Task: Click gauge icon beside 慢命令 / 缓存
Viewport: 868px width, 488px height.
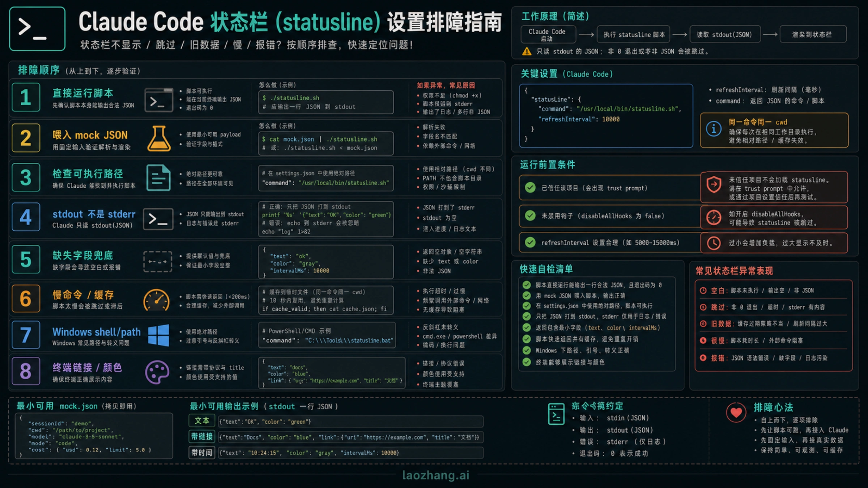Action: (x=157, y=300)
